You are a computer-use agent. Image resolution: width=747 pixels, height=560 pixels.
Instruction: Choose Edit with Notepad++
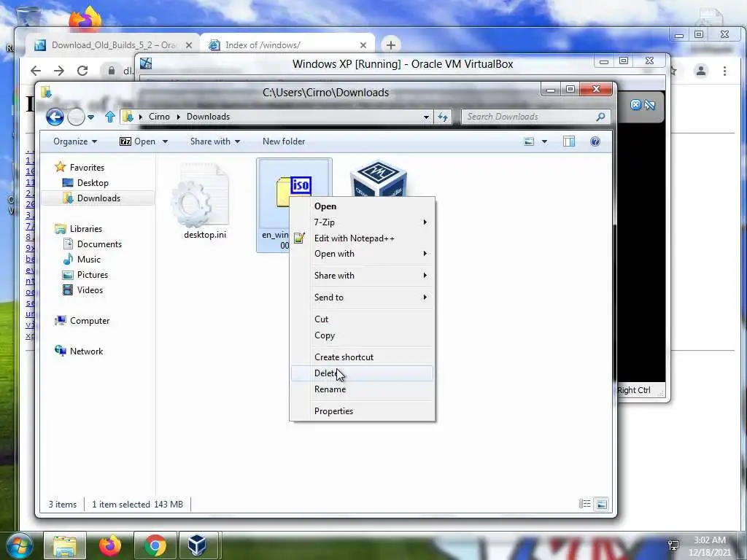pyautogui.click(x=362, y=238)
